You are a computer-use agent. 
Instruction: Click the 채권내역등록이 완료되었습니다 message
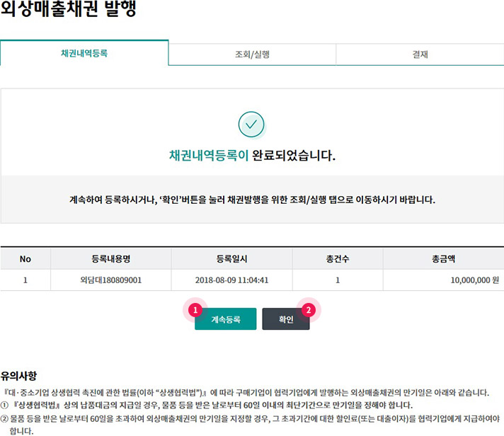pyautogui.click(x=252, y=156)
